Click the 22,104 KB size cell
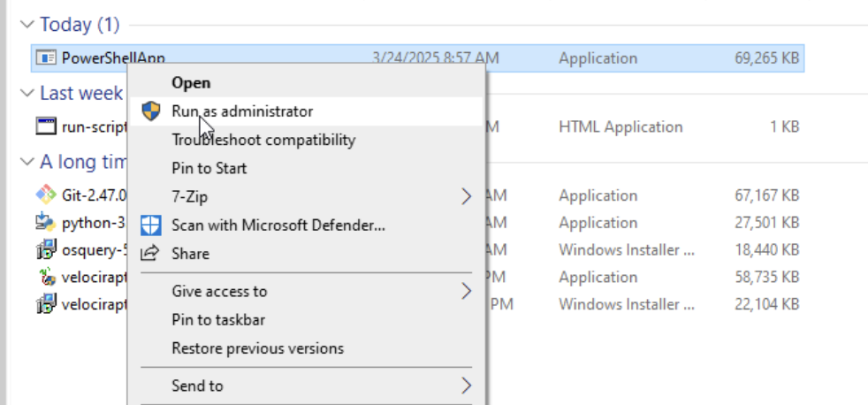The image size is (868, 405). pos(767,304)
